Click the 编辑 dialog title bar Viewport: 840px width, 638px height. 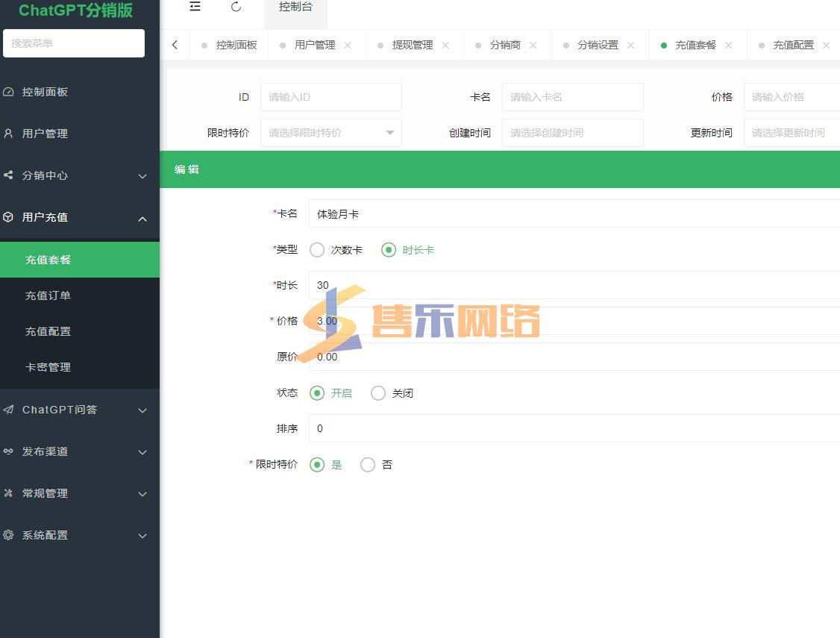[500, 169]
